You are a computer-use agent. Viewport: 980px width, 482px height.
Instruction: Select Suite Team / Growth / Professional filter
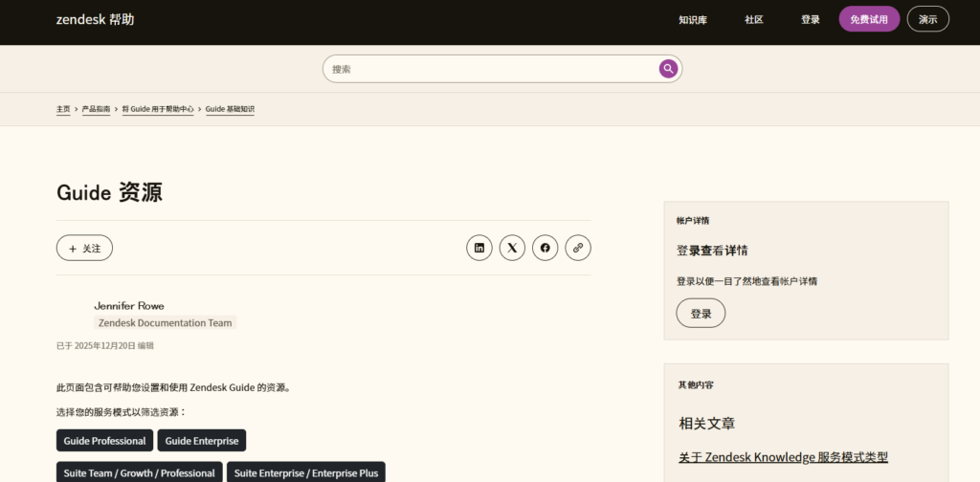[x=140, y=472]
